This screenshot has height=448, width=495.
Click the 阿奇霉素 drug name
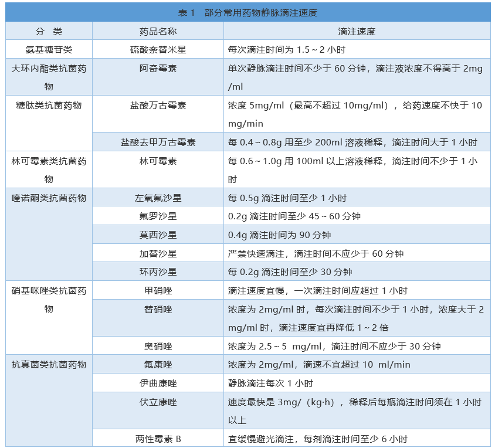click(158, 68)
